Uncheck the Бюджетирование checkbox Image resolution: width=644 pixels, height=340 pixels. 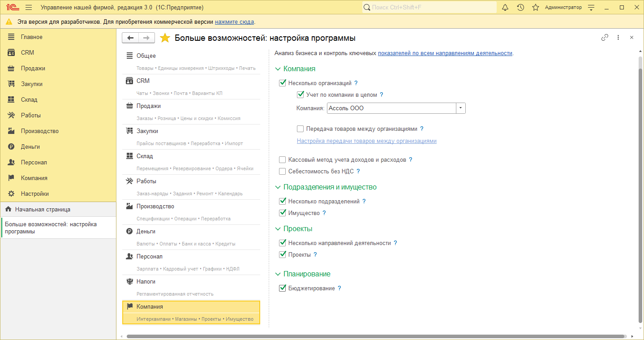coord(282,288)
